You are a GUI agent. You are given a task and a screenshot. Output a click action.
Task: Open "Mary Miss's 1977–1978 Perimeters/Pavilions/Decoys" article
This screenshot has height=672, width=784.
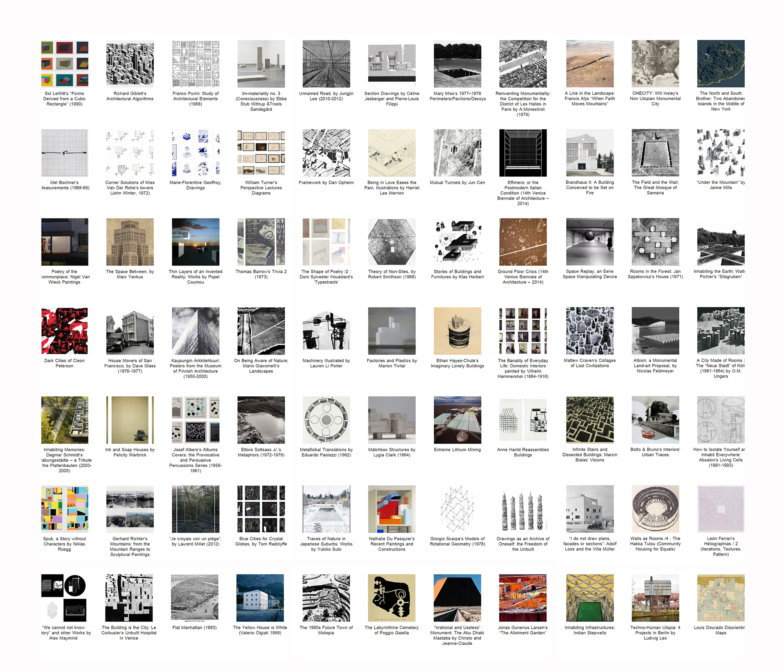point(457,64)
